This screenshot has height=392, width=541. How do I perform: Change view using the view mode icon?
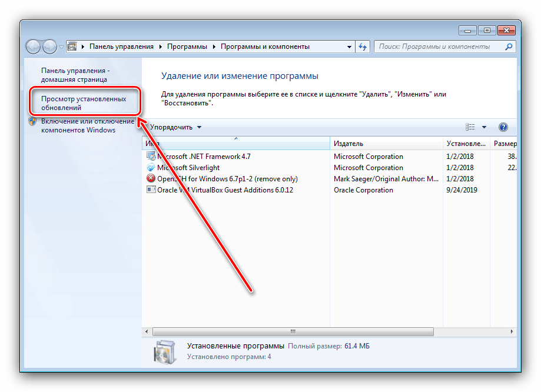click(470, 127)
